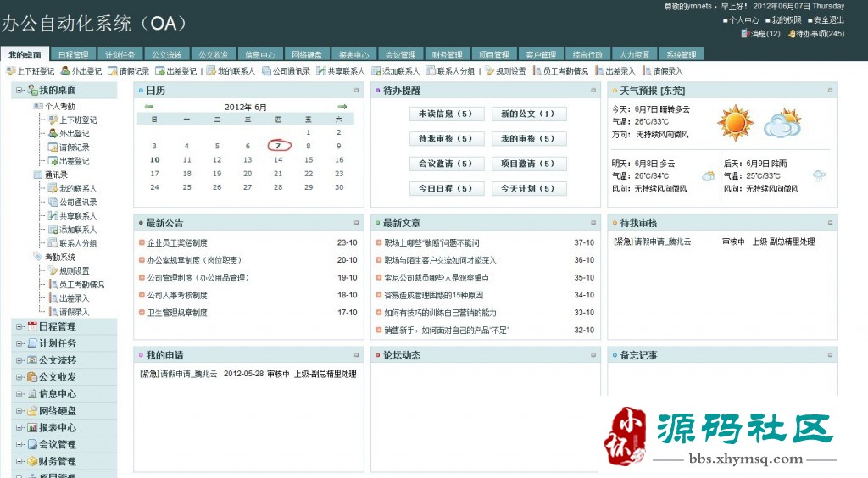Collapse the 待办提醒 panel
868x478 pixels.
[x=593, y=90]
